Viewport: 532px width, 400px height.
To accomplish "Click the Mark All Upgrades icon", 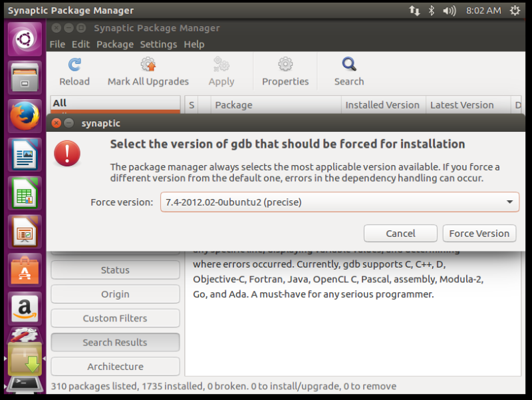I will click(x=148, y=65).
